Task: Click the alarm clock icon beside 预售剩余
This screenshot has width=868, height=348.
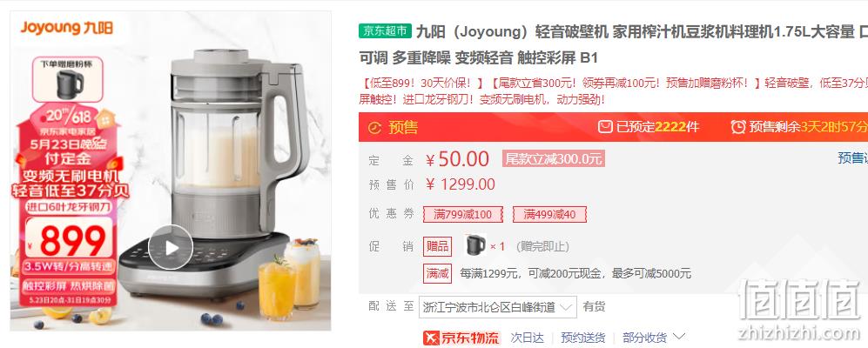Action: [738, 127]
